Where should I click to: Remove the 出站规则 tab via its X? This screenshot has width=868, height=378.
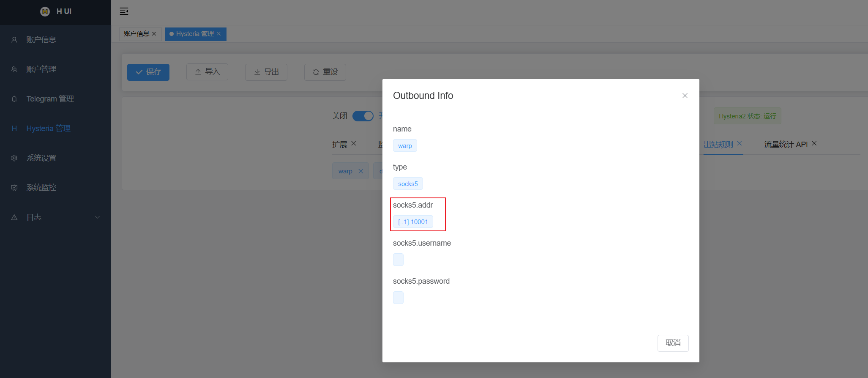click(x=740, y=143)
